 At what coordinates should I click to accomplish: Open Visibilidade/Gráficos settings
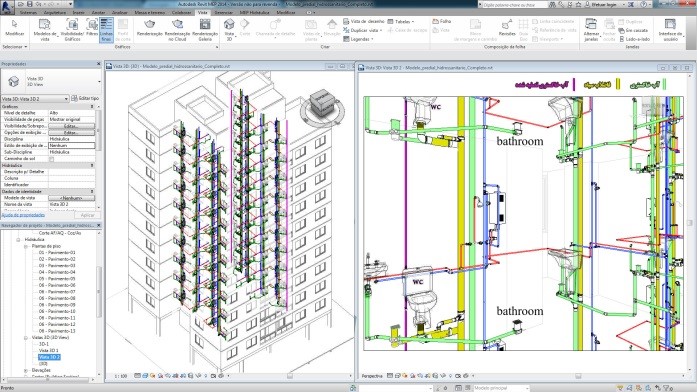point(72,30)
